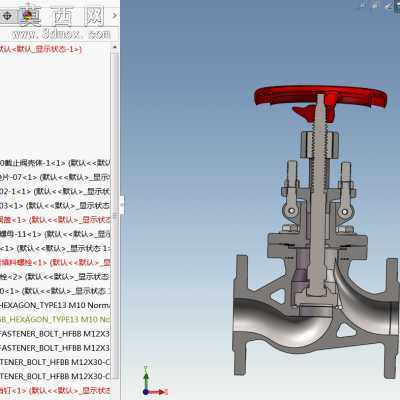Select the root configuration 默认<默认_显示状态-1>
This screenshot has height=400, width=400.
click(41, 49)
